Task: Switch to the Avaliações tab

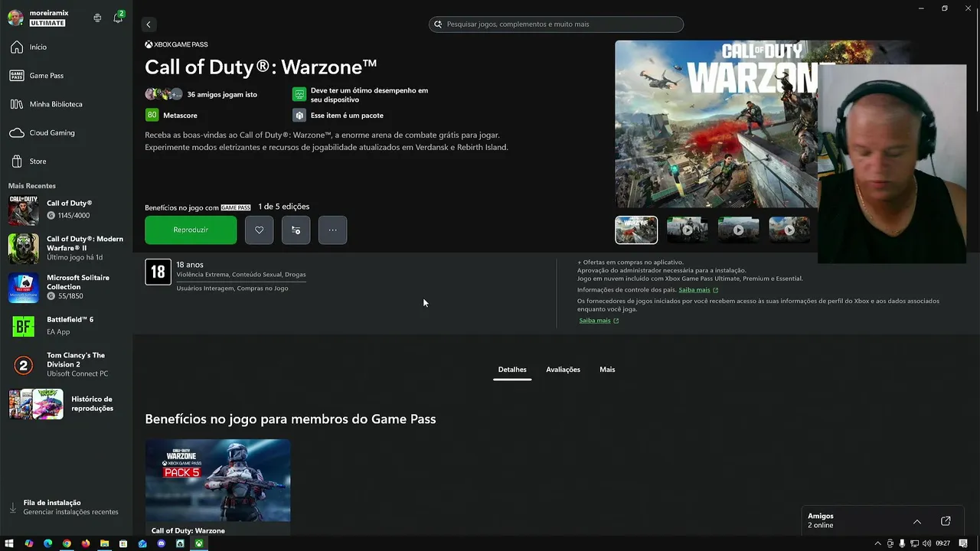Action: (563, 370)
